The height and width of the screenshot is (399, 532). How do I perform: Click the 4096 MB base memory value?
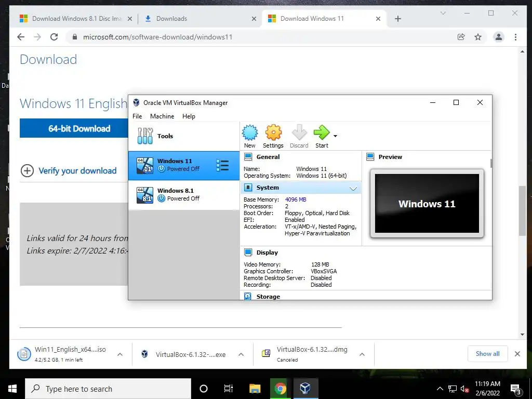[x=296, y=199]
